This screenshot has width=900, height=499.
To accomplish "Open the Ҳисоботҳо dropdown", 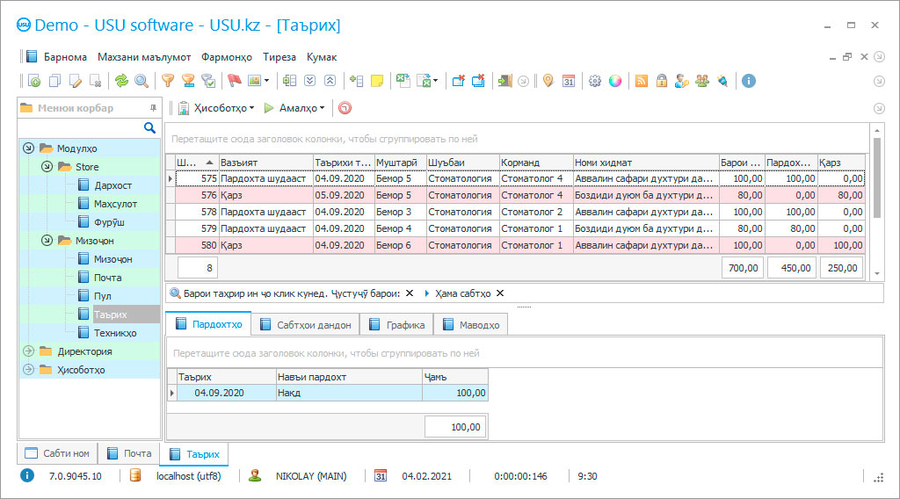I will [x=220, y=108].
